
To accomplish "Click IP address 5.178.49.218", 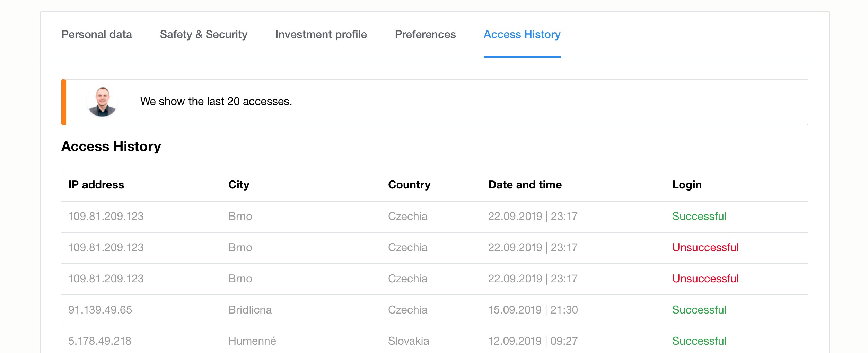I will pos(100,341).
